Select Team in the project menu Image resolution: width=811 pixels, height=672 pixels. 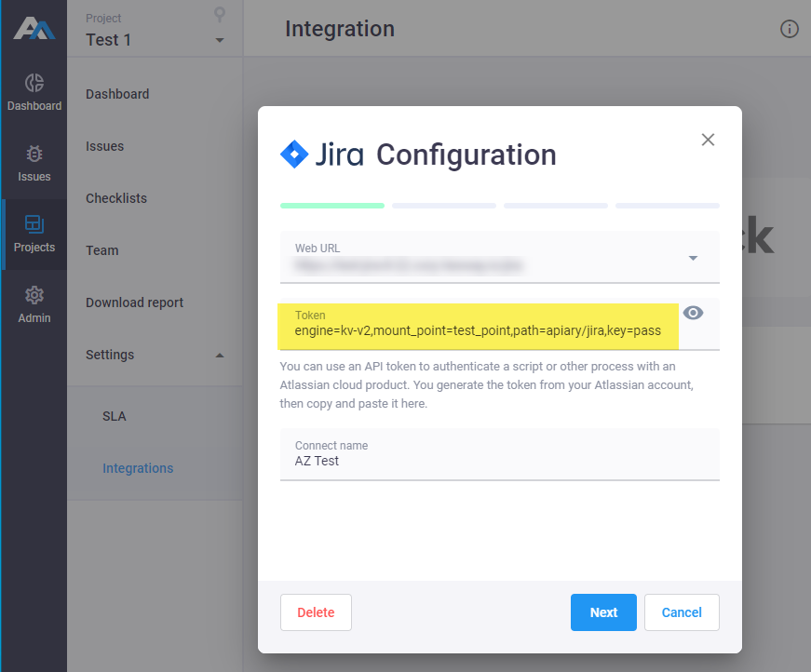(102, 250)
